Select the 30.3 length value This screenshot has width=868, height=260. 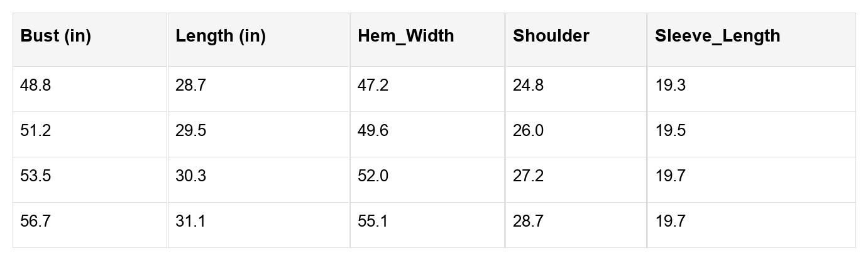190,176
